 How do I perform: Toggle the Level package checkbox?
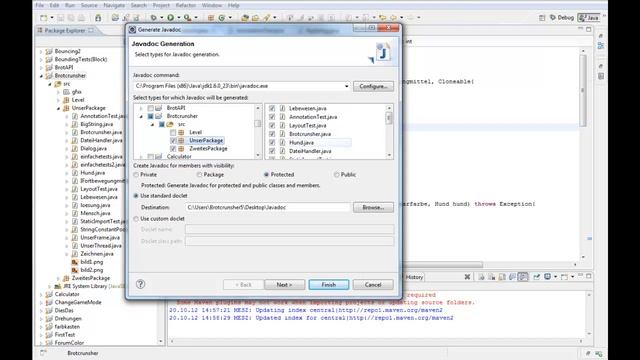pos(173,132)
